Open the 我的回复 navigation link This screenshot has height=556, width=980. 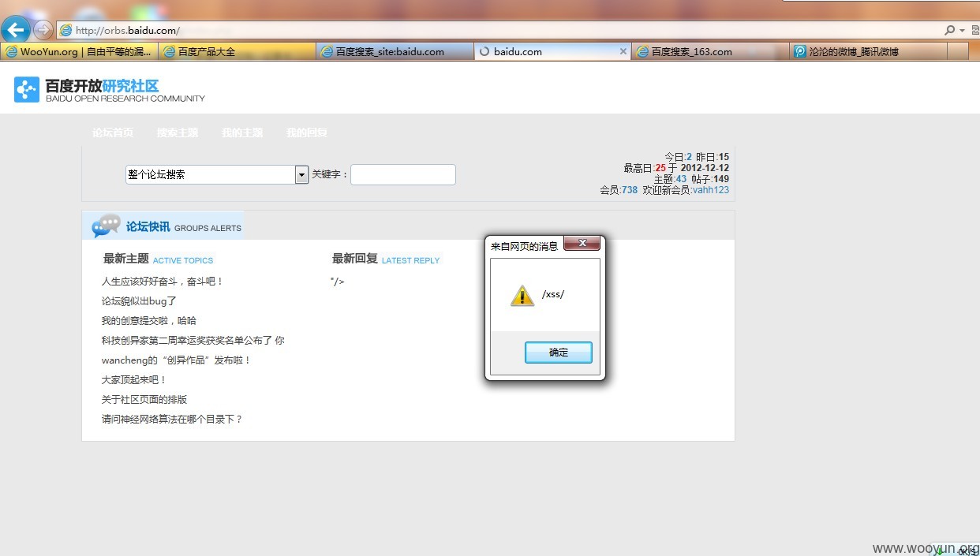tap(306, 132)
